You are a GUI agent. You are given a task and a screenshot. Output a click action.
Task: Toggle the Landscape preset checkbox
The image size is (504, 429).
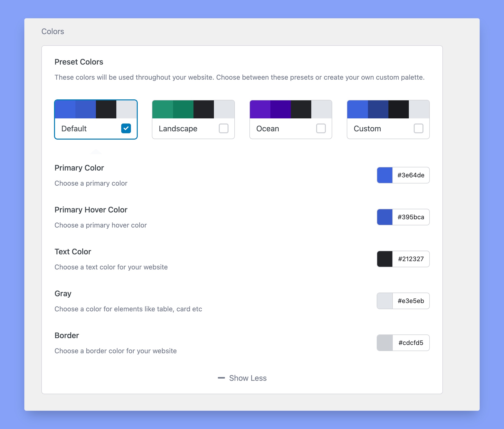[x=224, y=129]
